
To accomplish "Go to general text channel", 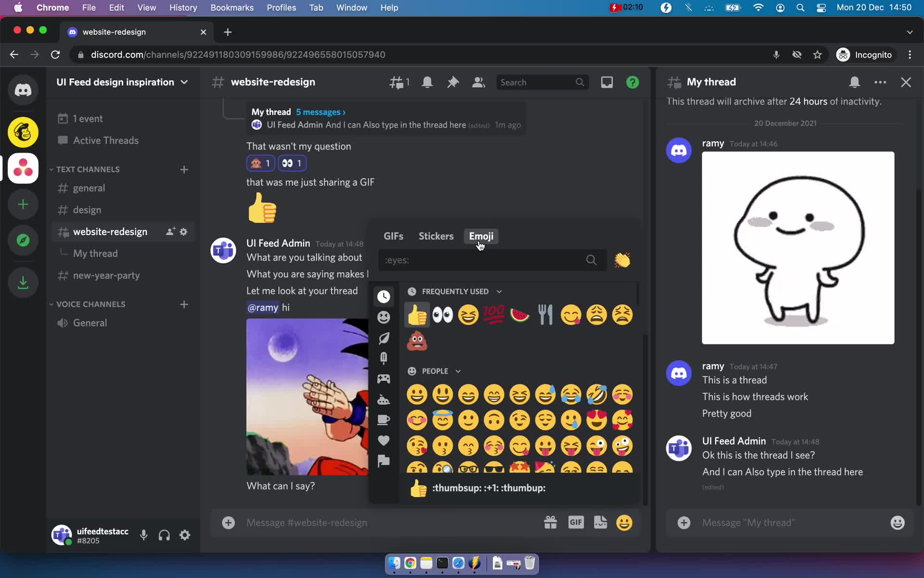I will pyautogui.click(x=123, y=188).
